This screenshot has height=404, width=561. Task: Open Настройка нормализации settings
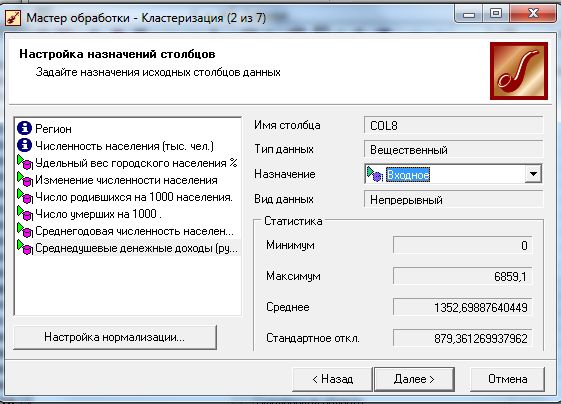[115, 337]
